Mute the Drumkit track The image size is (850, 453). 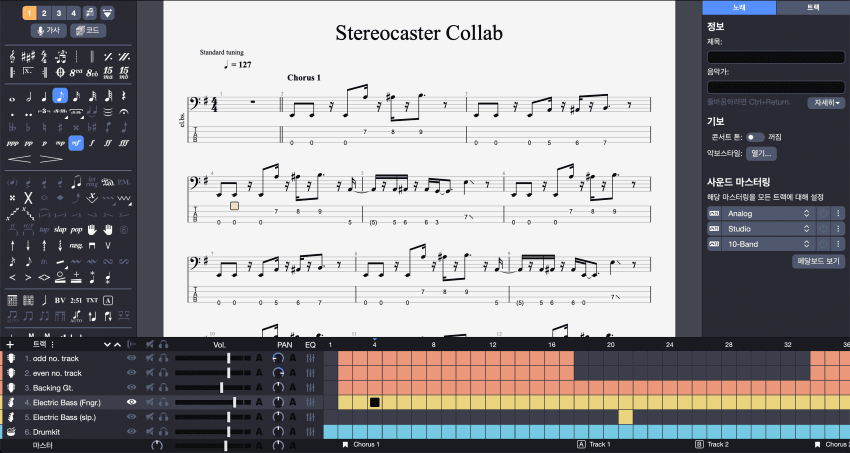coord(150,432)
